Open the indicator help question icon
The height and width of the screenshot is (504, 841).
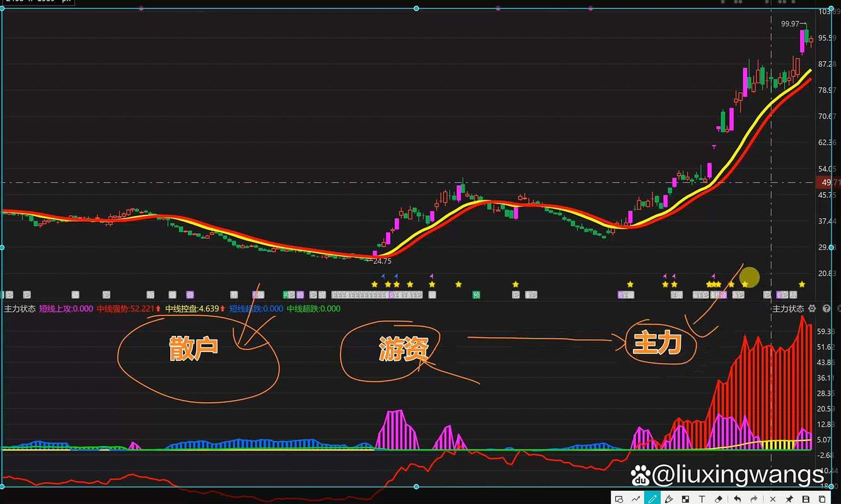click(x=826, y=309)
